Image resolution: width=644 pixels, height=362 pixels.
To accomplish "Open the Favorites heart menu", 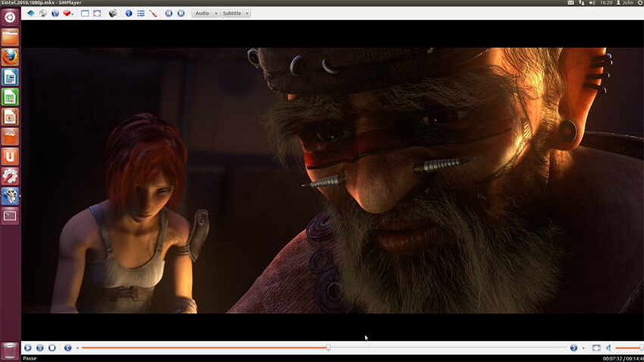I will (68, 14).
